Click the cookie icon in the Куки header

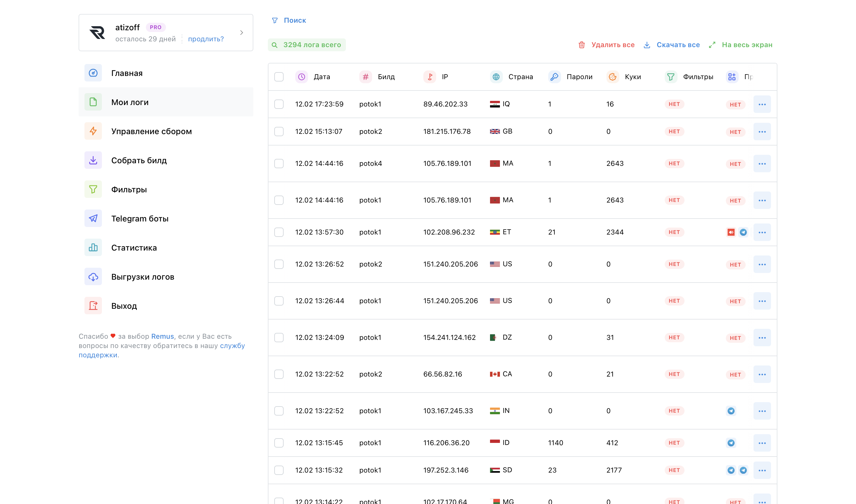click(613, 77)
